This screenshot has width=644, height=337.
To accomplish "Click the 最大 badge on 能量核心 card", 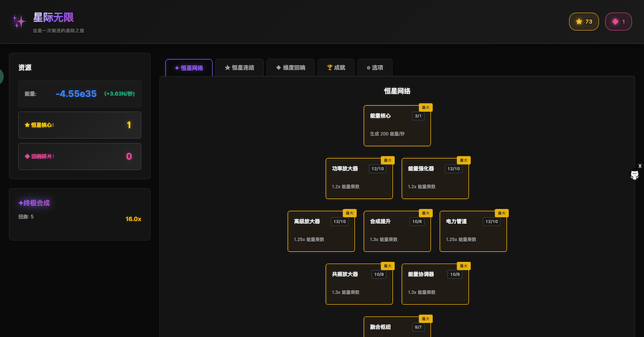I will click(424, 107).
